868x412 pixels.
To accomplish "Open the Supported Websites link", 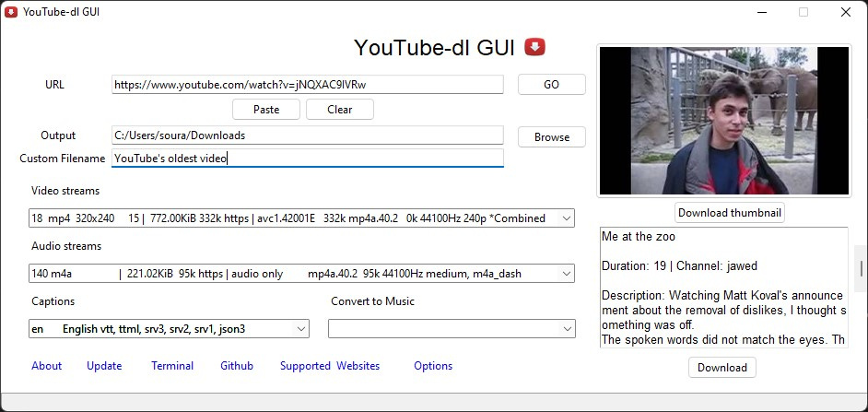I will [330, 366].
